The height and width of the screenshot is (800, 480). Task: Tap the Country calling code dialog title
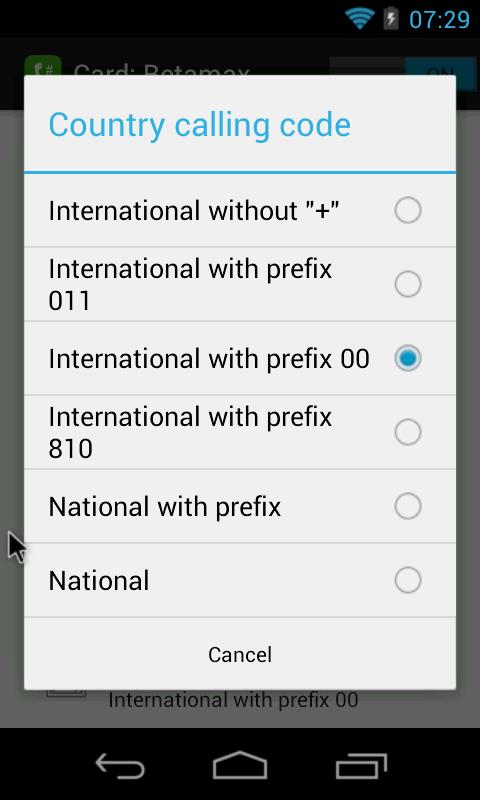(199, 125)
